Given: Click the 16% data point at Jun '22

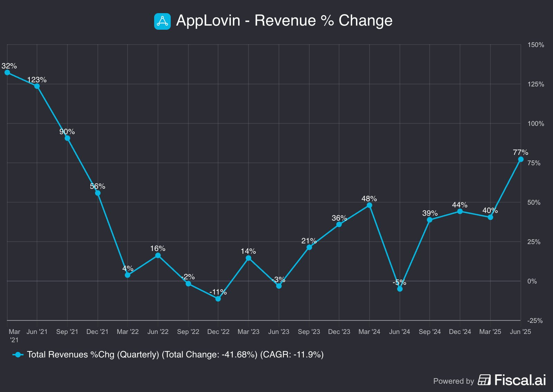Looking at the screenshot, I should [158, 255].
